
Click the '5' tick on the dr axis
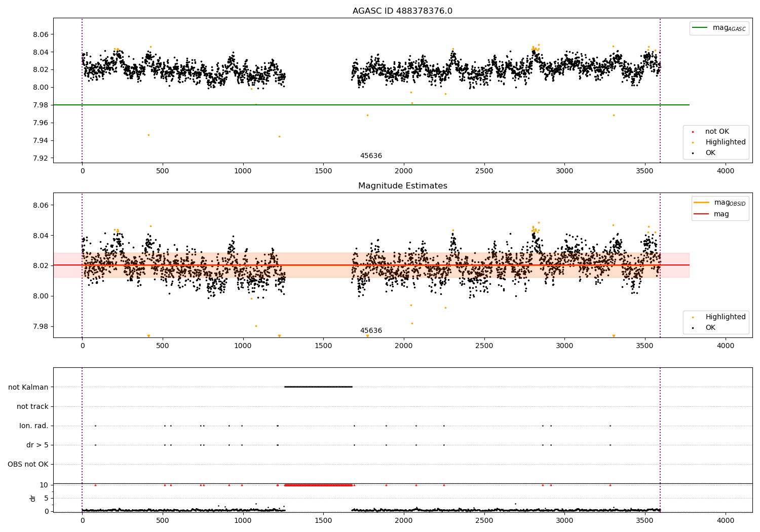(47, 498)
